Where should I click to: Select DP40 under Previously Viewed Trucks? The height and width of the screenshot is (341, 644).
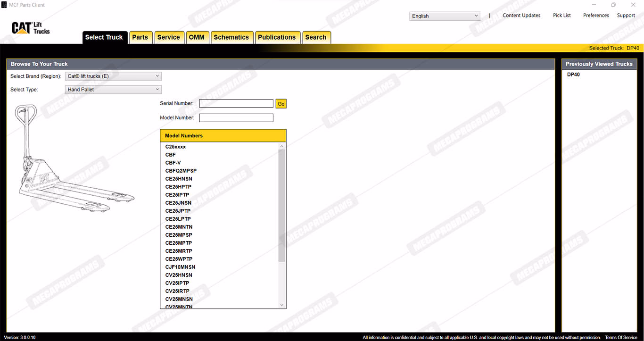[573, 75]
